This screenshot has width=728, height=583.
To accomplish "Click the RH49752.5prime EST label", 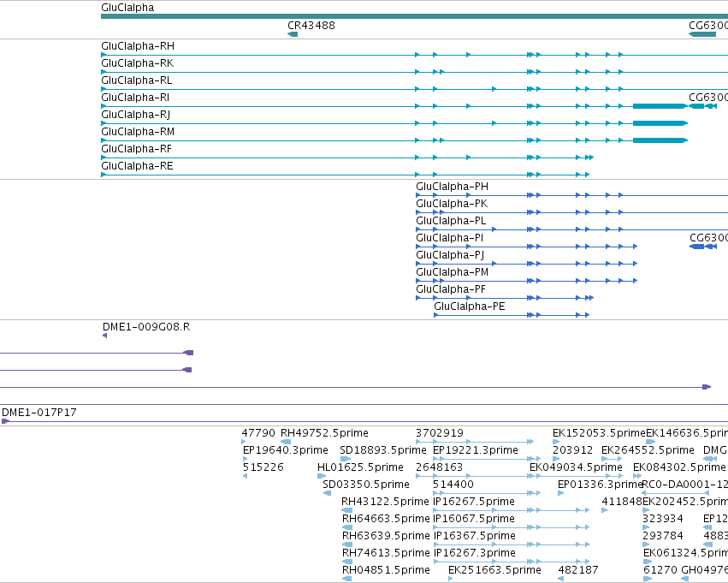I will coord(324,433).
